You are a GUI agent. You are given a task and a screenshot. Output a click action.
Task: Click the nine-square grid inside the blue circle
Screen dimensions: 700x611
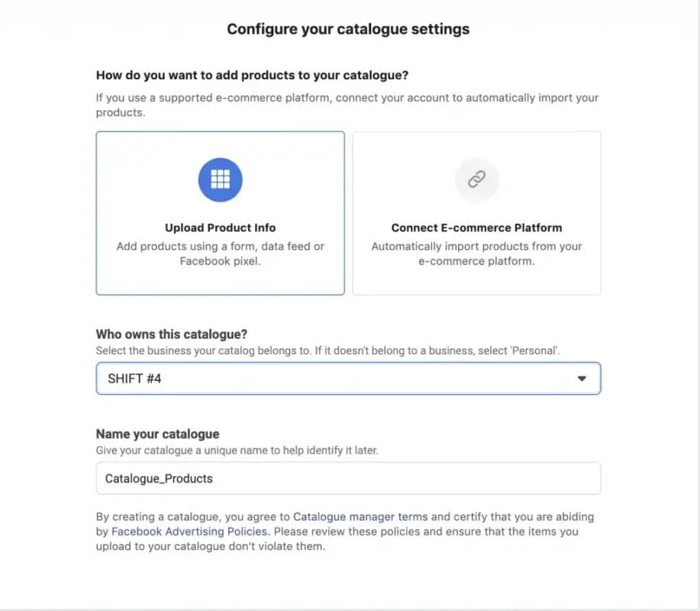tap(220, 179)
